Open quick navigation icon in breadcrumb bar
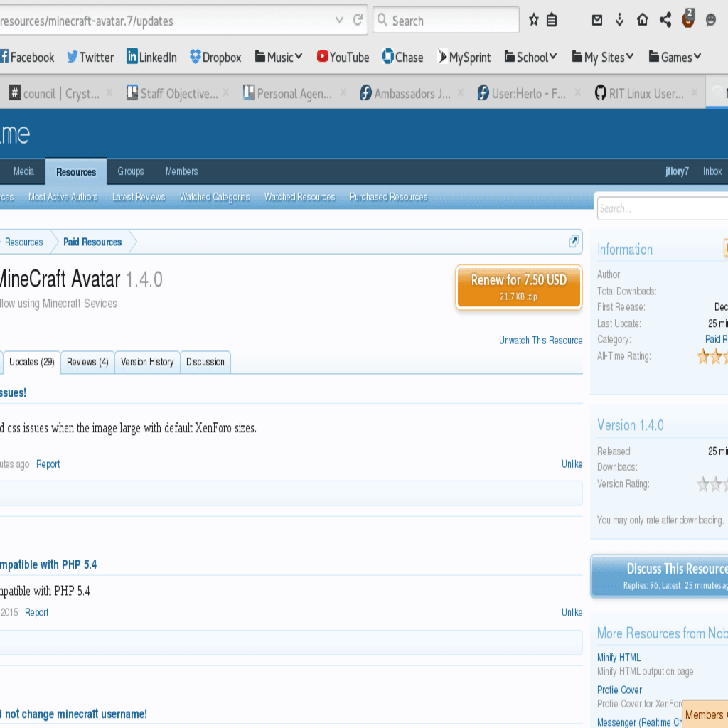The image size is (728, 728). [574, 241]
